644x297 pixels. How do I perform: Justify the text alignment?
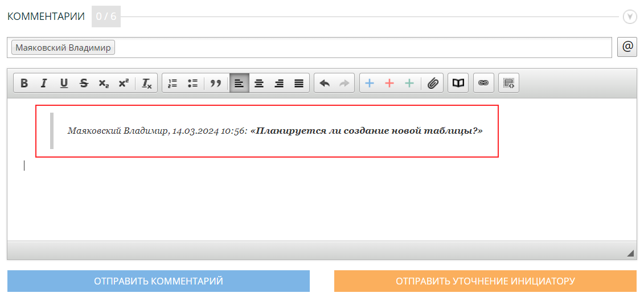click(299, 83)
